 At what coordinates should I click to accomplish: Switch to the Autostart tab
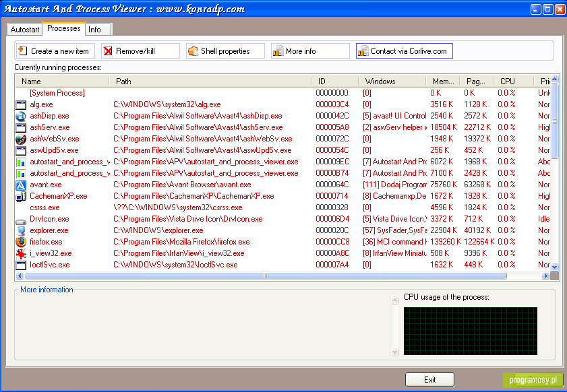pos(24,29)
